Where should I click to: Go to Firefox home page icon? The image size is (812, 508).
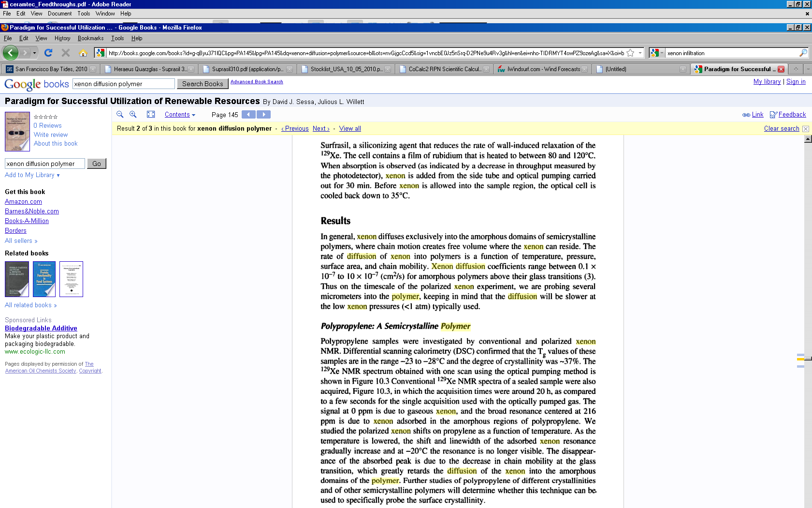pyautogui.click(x=83, y=53)
